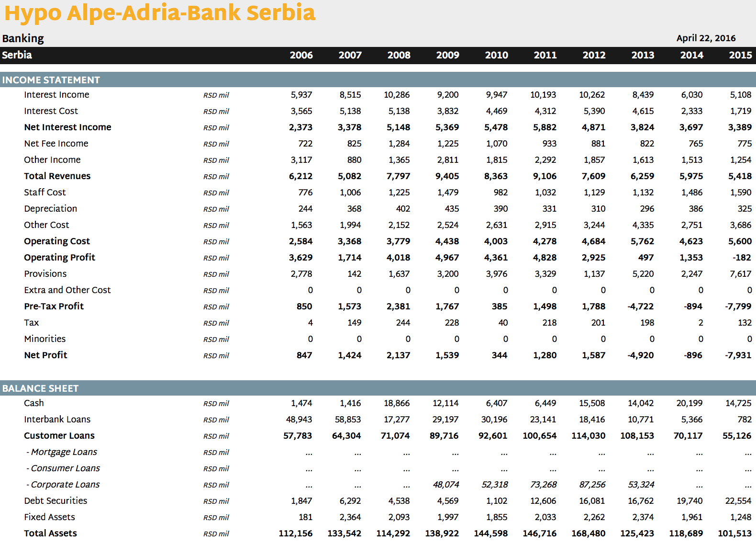Screen dimensions: 756x545
Task: Select Net Profit 2008 value 2,137
Action: coord(399,355)
